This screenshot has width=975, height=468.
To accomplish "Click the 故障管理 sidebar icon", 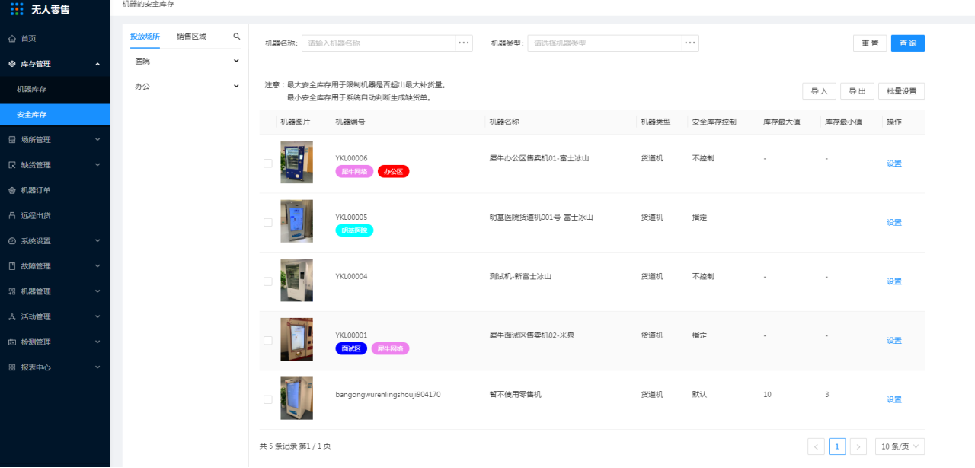I will pyautogui.click(x=12, y=266).
